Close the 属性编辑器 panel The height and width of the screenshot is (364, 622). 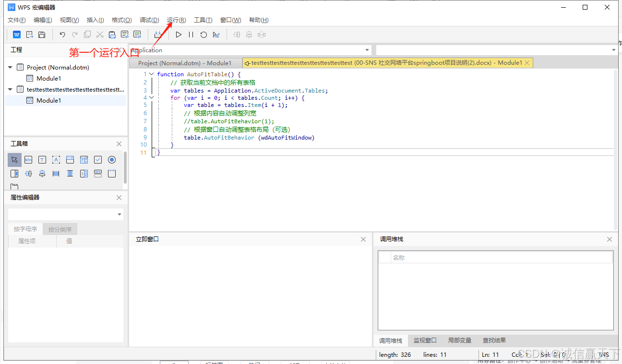119,198
